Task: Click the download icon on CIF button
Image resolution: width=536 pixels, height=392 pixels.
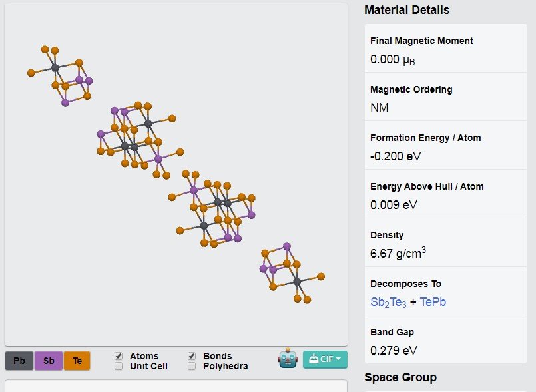Action: 313,359
